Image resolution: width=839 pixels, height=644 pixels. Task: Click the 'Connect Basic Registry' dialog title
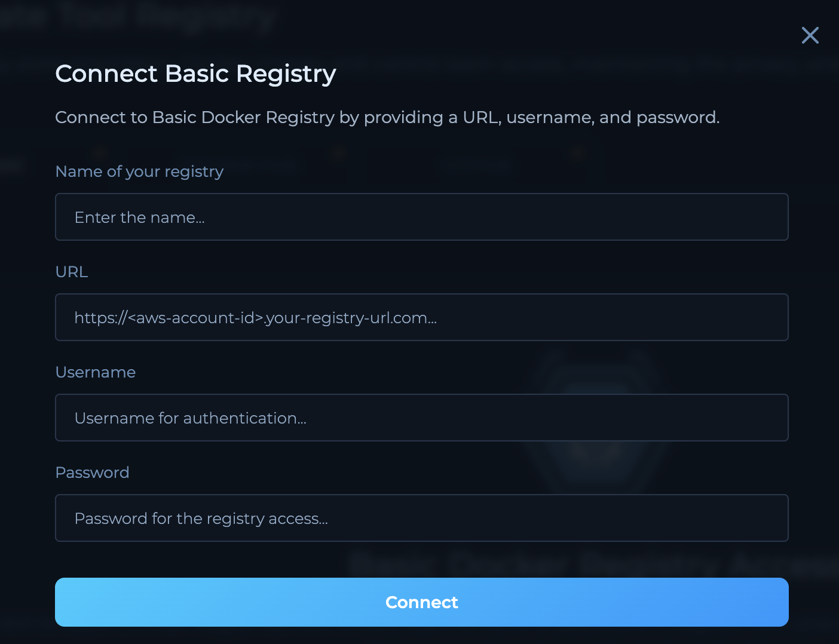point(195,73)
